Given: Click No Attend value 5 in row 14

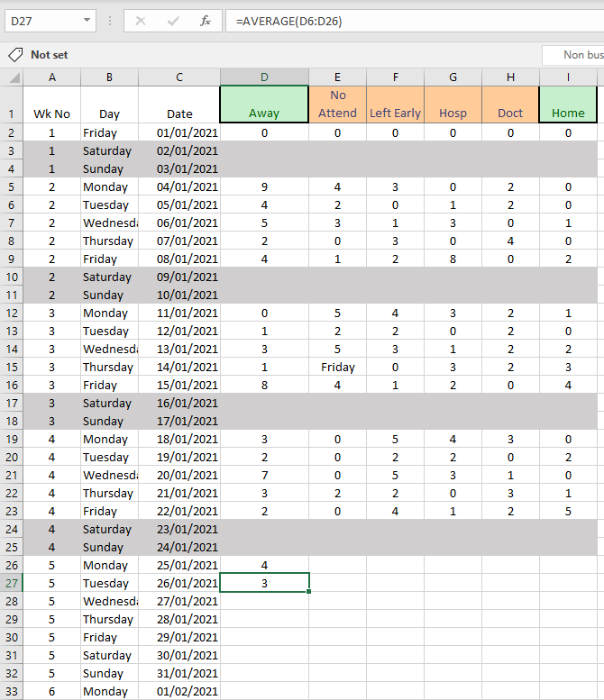Looking at the screenshot, I should (337, 349).
